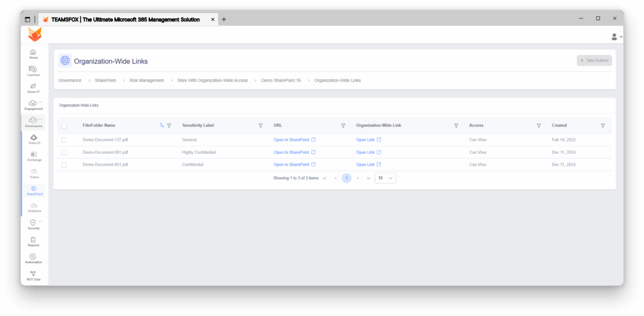Open the Automation sidebar icon
Viewport: 644px width, 316px height.
click(33, 256)
